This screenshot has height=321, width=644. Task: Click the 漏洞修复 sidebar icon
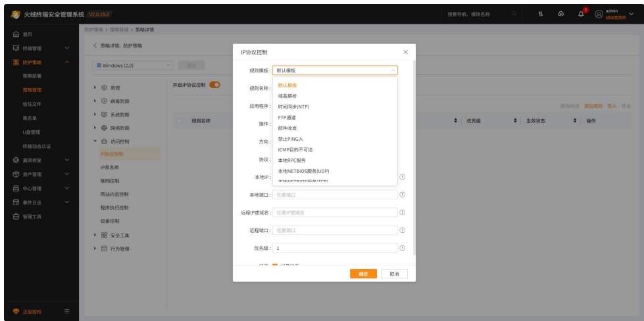[x=16, y=160]
